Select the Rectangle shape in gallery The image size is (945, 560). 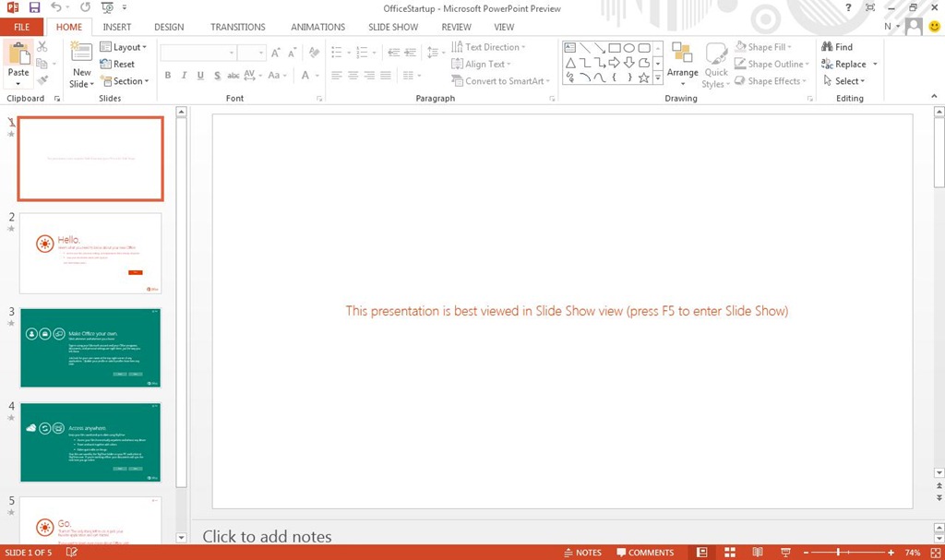click(x=614, y=48)
